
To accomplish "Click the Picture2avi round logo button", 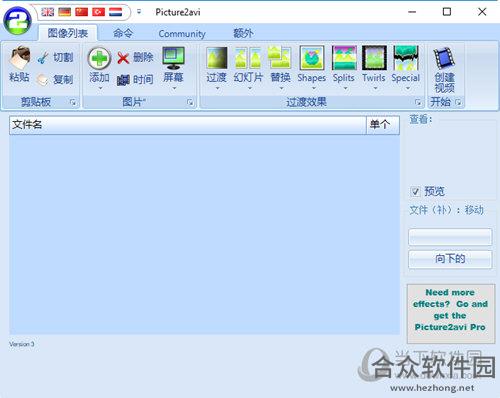I will [17, 20].
